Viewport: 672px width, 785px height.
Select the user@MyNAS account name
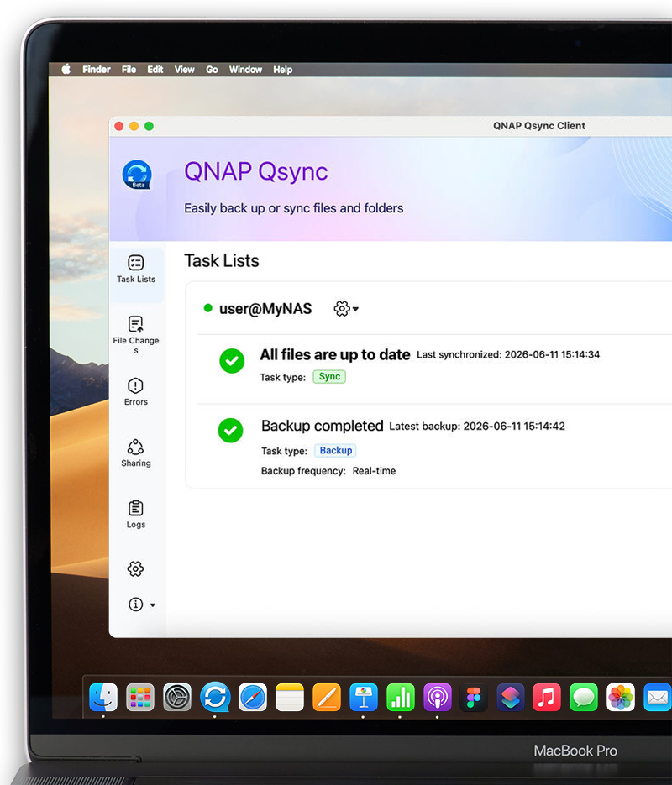coord(265,309)
